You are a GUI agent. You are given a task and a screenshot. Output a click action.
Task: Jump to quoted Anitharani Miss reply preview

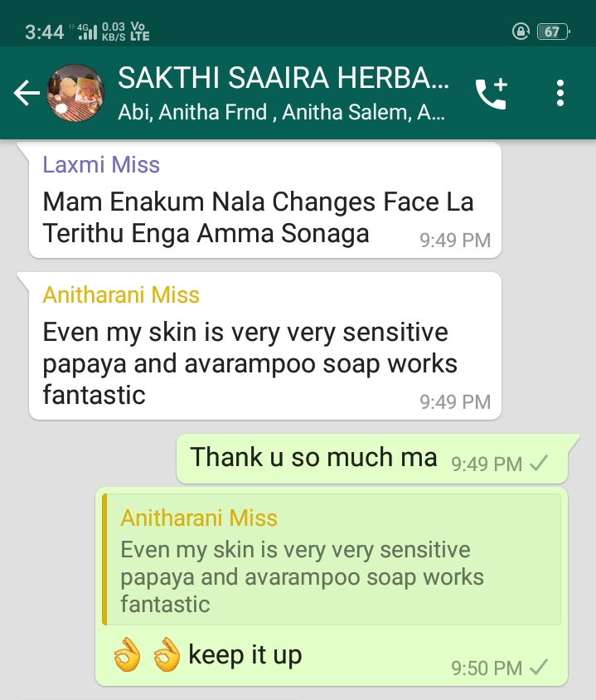click(x=332, y=559)
